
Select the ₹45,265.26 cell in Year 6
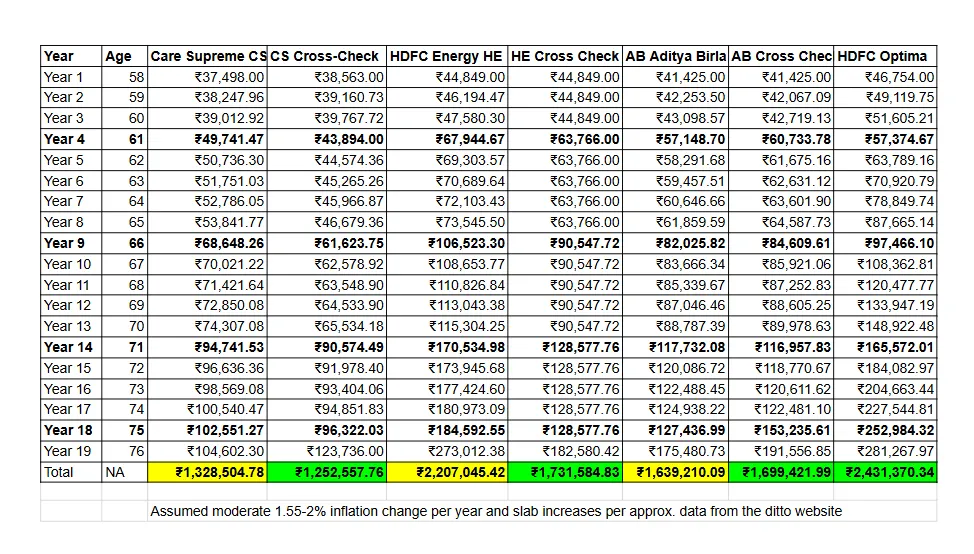pos(327,181)
